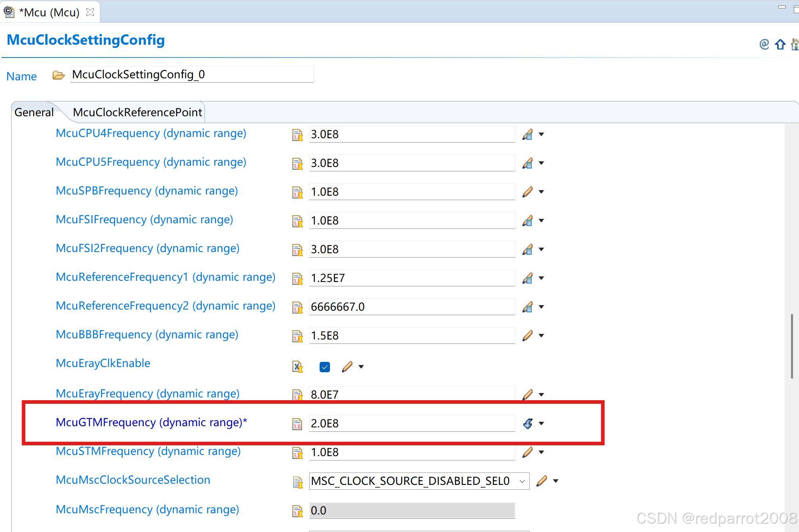Click the parameter icon before the McuGTMFrequency value
The height and width of the screenshot is (532, 799).
[297, 424]
